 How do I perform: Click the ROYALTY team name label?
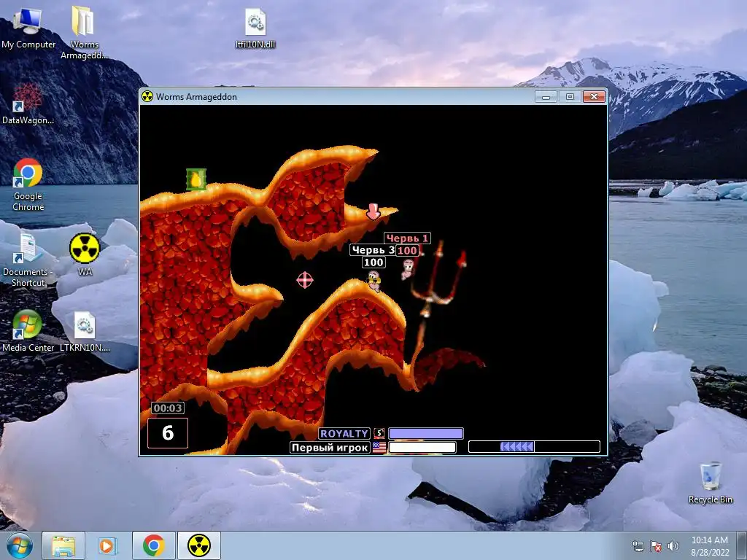click(344, 433)
